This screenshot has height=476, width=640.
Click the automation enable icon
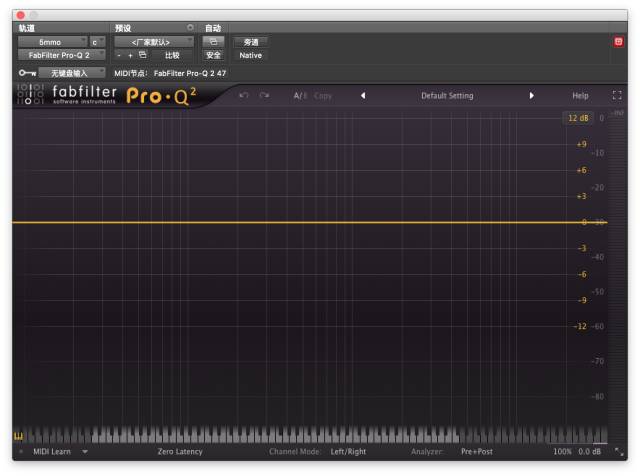[x=213, y=42]
